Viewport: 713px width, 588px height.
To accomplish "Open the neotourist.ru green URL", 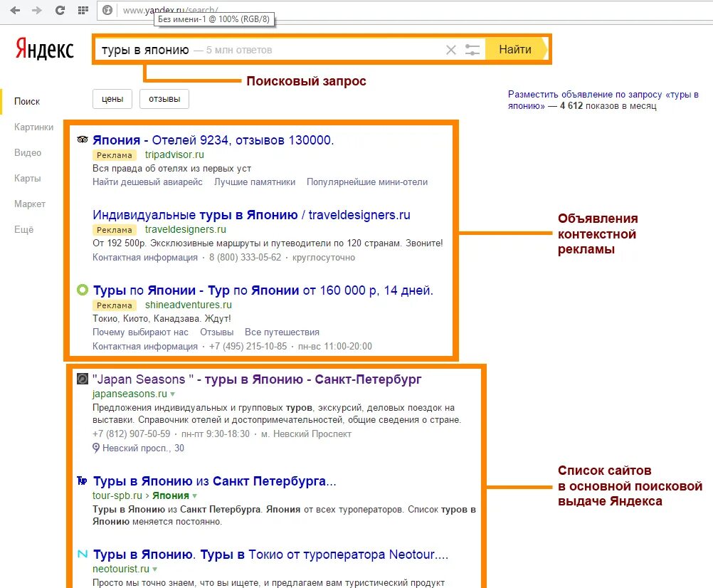I will pyautogui.click(x=121, y=569).
